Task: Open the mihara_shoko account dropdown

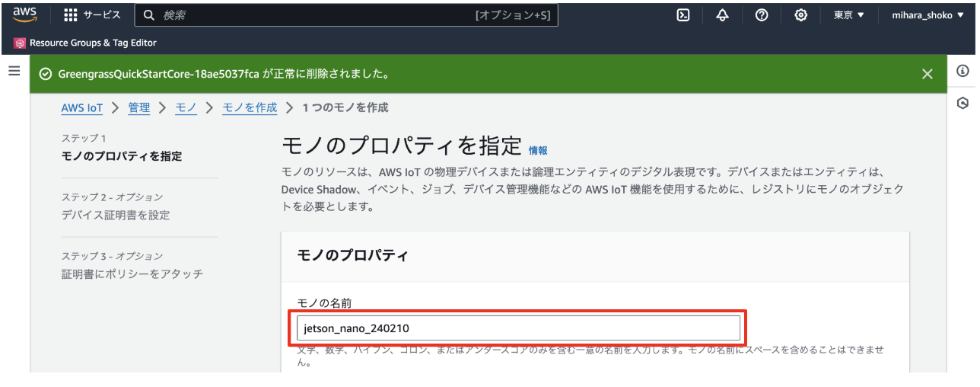Action: 928,15
